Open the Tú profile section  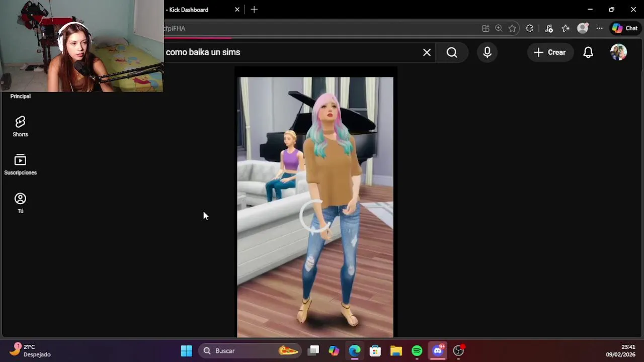click(x=20, y=203)
